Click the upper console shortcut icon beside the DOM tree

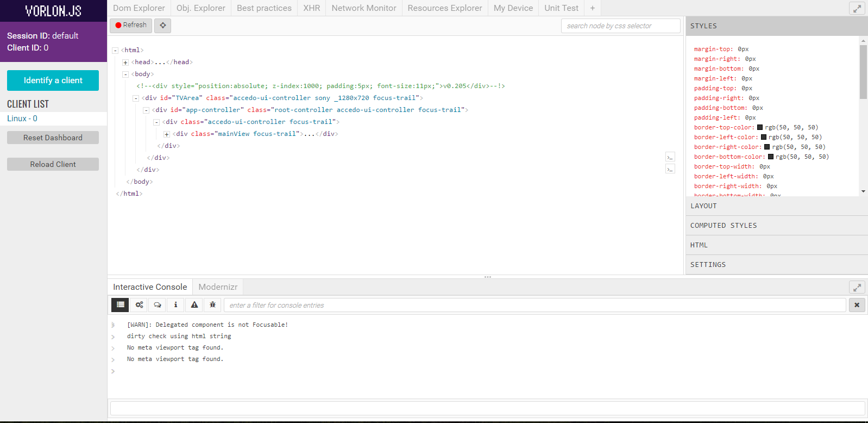(670, 157)
